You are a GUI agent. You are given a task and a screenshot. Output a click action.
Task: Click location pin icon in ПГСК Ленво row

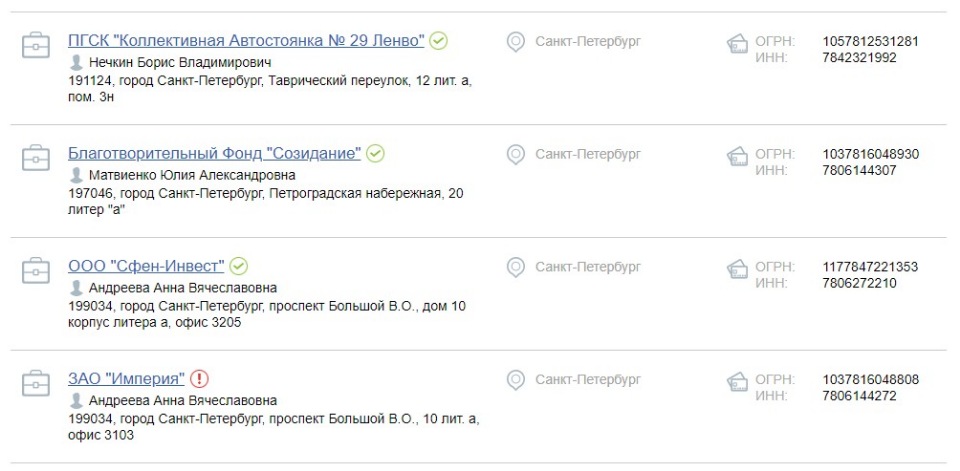[516, 42]
